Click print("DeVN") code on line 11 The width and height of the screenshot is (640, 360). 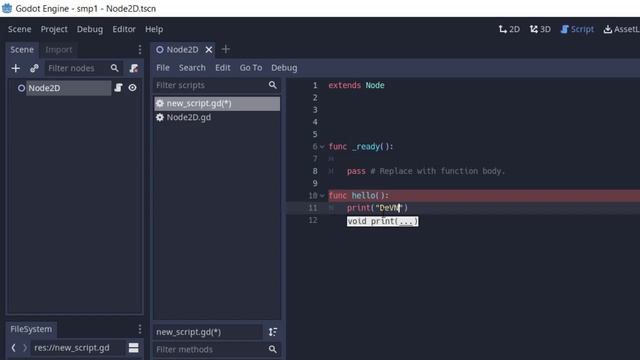tap(377, 208)
